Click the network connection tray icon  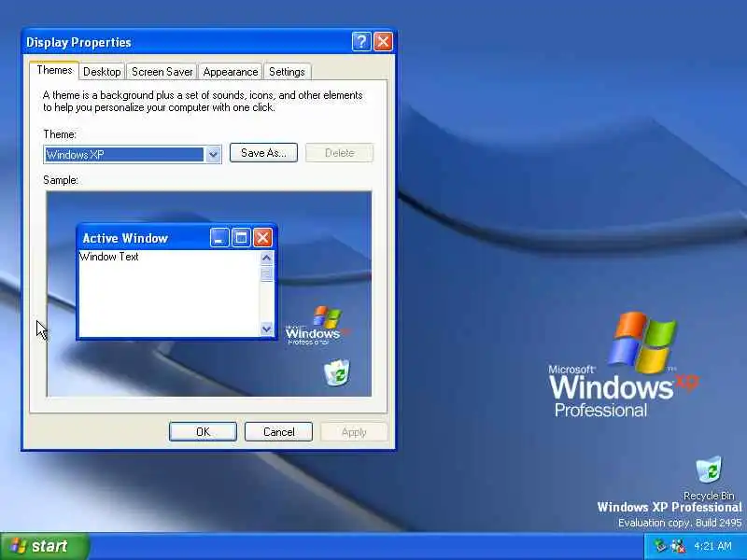point(660,546)
